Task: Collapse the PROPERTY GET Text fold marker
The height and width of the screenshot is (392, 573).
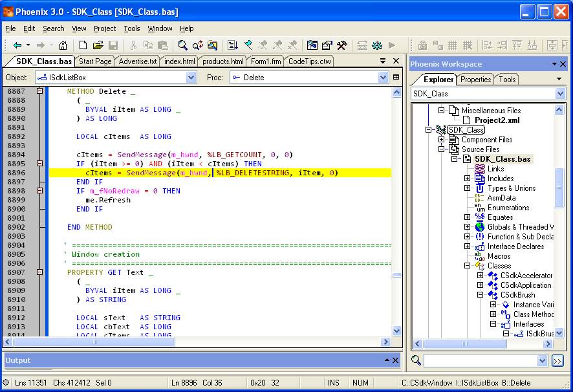Action: [40, 272]
